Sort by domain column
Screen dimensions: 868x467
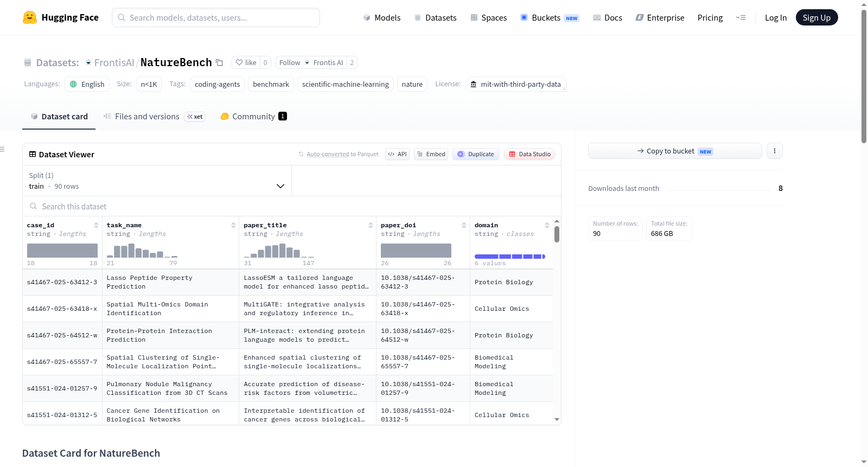pos(547,225)
